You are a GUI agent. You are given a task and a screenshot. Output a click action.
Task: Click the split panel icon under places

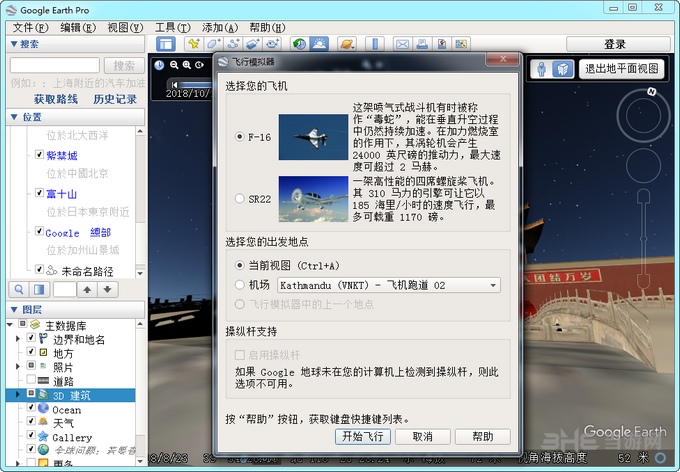coord(39,289)
